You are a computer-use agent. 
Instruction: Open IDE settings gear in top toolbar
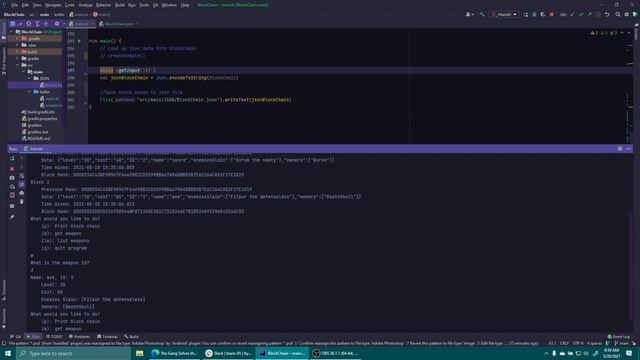[x=627, y=14]
